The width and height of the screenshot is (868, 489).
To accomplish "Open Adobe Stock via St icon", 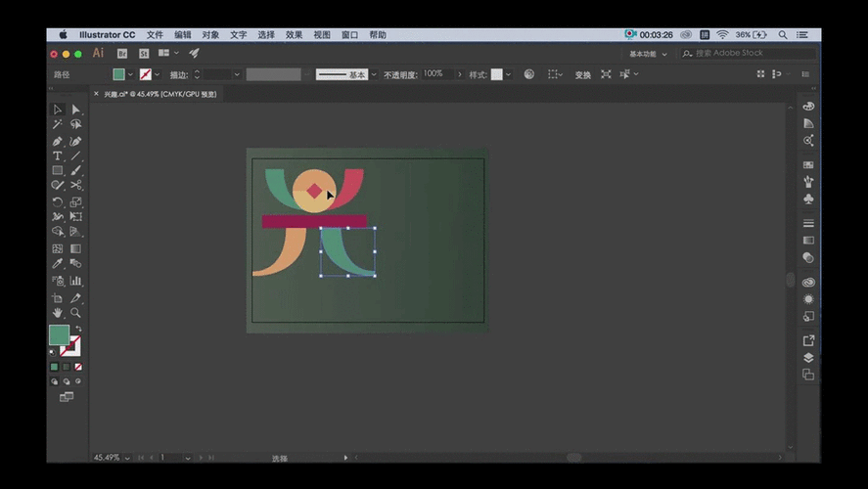I will pyautogui.click(x=144, y=54).
